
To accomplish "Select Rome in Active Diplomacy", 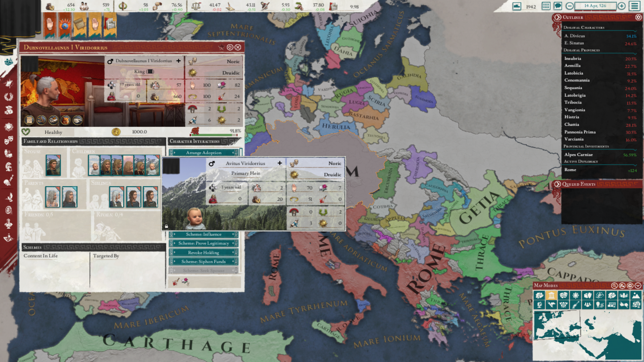I will pyautogui.click(x=600, y=170).
